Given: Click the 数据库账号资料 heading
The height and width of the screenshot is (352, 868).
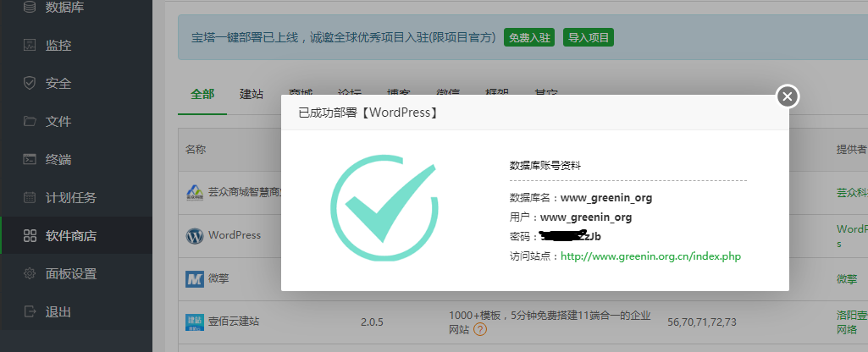Looking at the screenshot, I should point(545,166).
